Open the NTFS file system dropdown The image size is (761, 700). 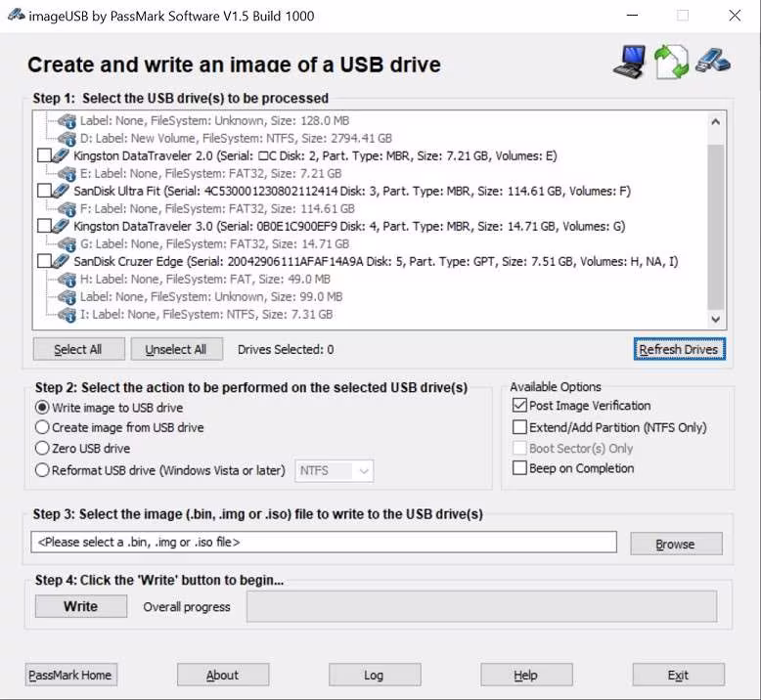(334, 470)
